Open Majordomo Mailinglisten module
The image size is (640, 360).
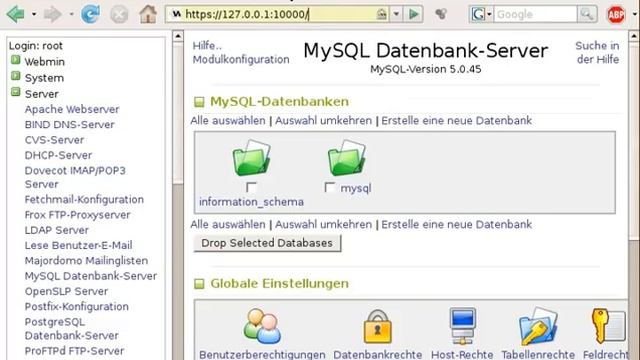(x=86, y=260)
